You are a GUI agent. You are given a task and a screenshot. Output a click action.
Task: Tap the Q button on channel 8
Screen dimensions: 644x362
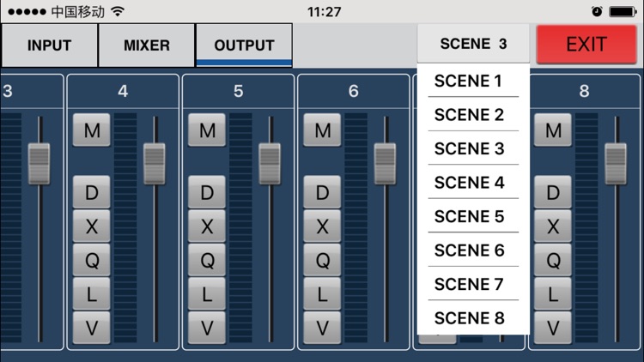(553, 260)
